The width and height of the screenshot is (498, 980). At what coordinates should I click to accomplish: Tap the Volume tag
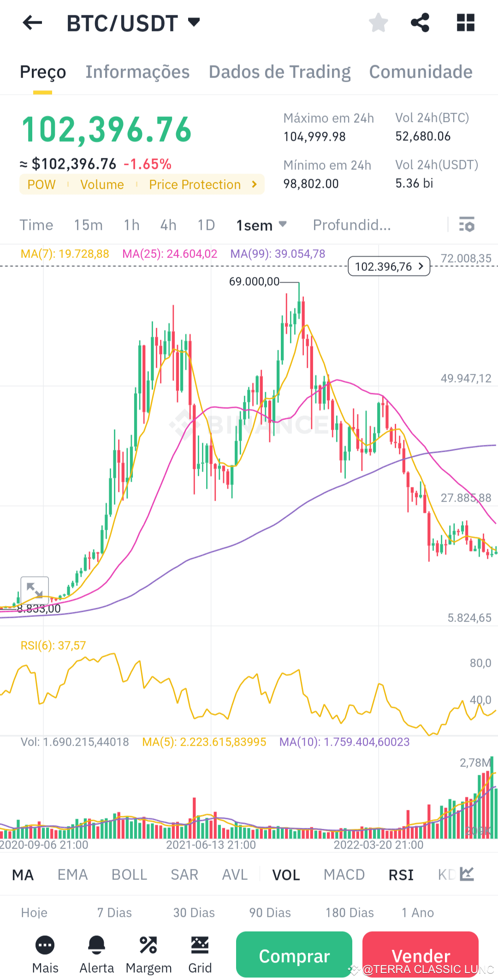102,185
